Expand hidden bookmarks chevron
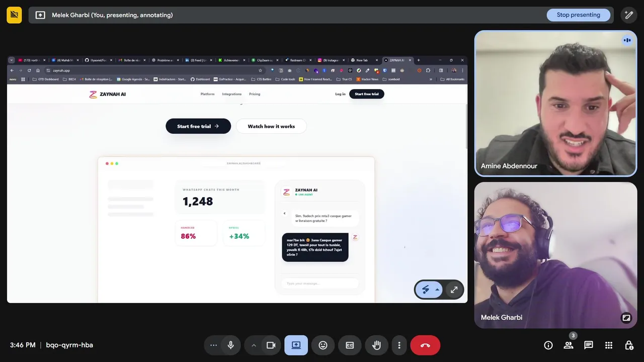644x362 pixels. point(431,79)
